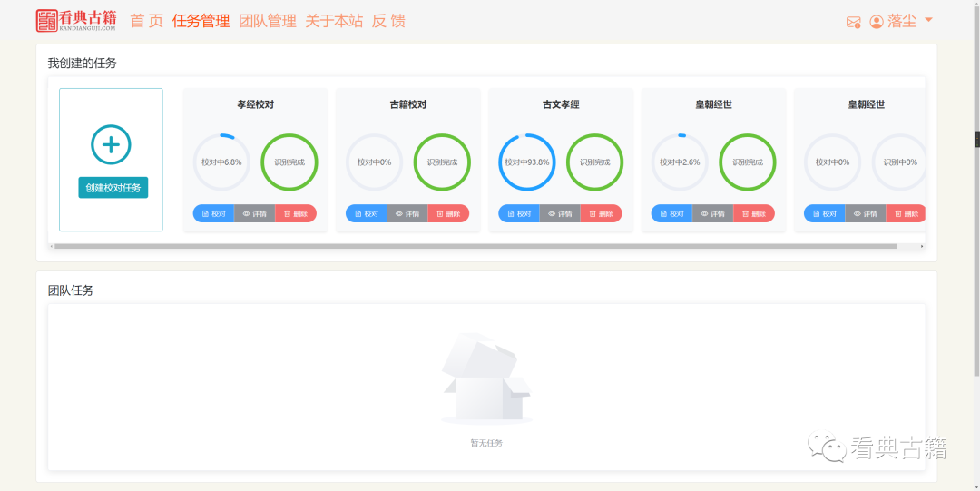Click the 校对中93.8% progress circle
This screenshot has width=980, height=491.
click(527, 162)
